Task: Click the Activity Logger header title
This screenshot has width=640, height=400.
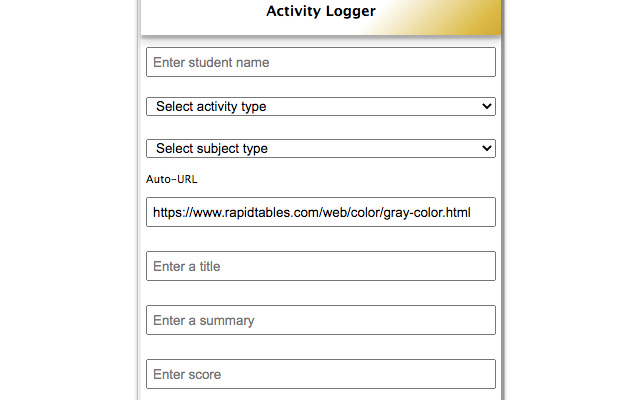Action: click(x=321, y=12)
